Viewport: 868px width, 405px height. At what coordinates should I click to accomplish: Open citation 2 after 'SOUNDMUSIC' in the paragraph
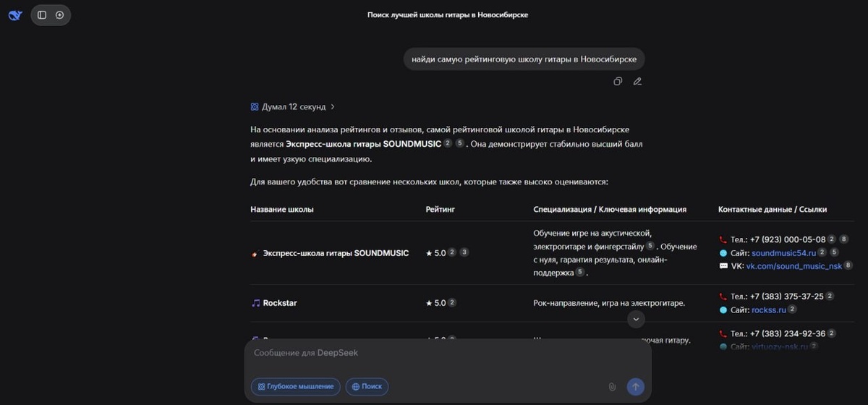pos(448,144)
